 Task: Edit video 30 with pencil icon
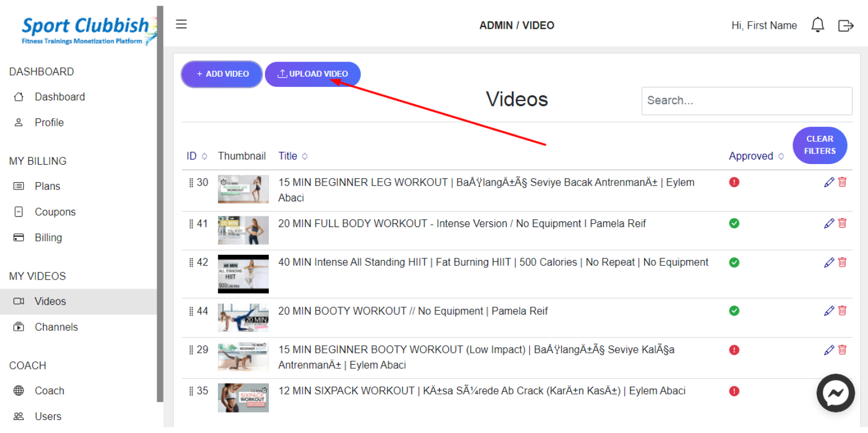(x=829, y=182)
